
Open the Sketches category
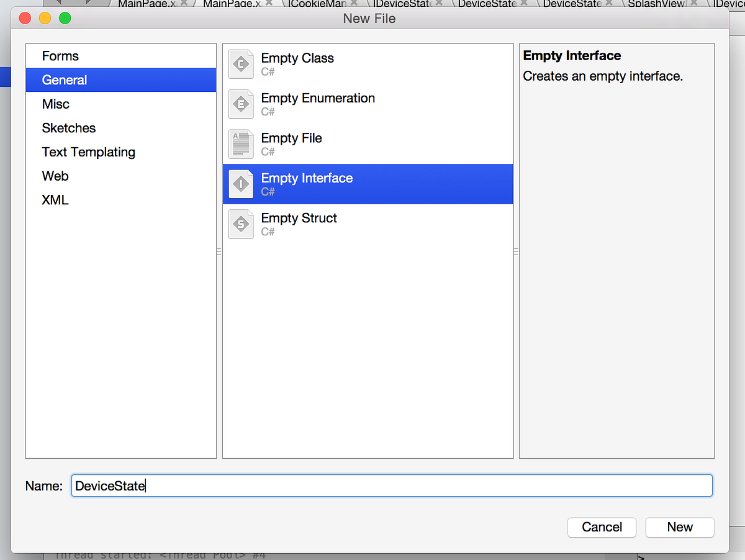tap(68, 128)
